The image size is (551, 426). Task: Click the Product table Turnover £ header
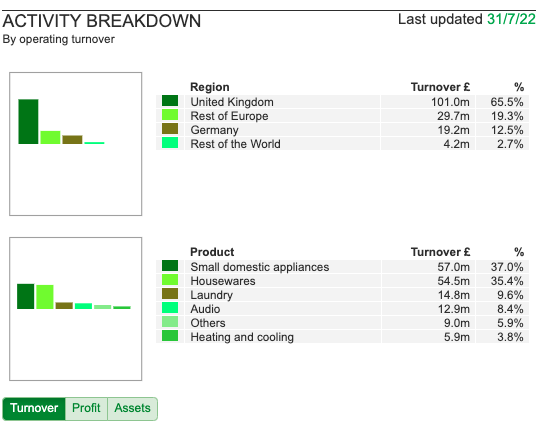[x=440, y=252]
